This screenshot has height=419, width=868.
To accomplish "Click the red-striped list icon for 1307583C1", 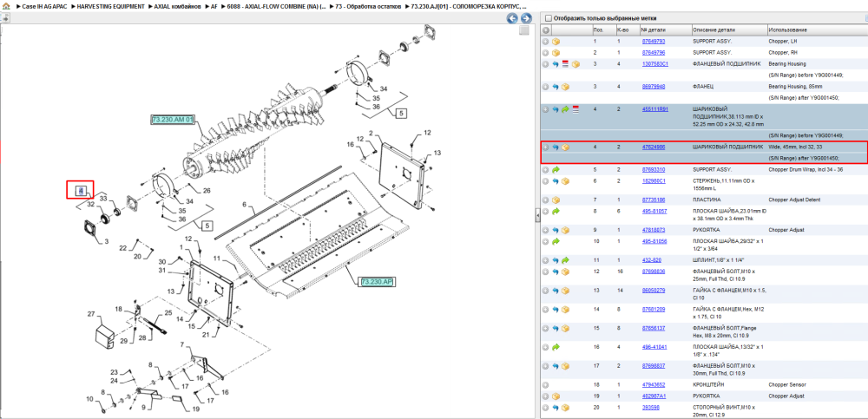I will tap(565, 64).
